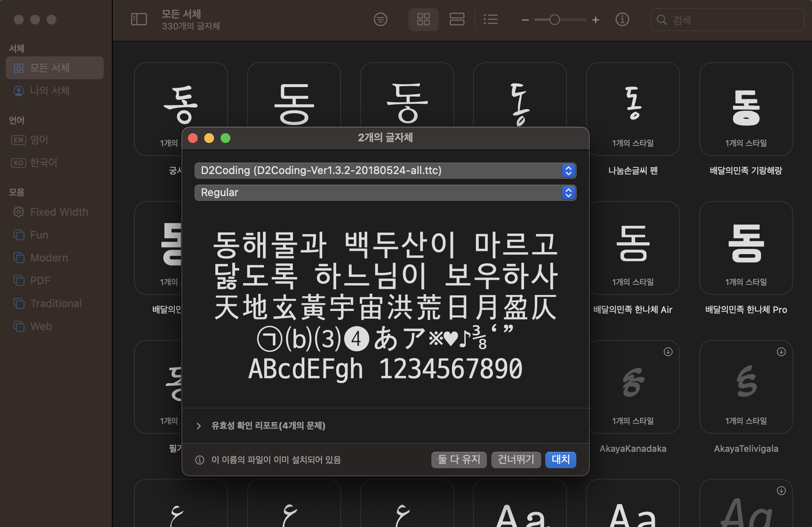Click the EN badge icon

pos(18,140)
